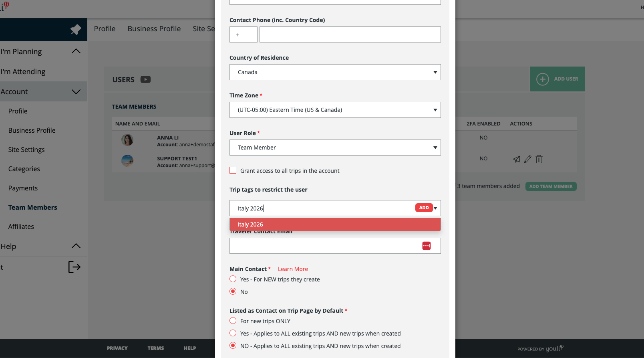This screenshot has width=644, height=358.
Task: Check Grant access to all trips checkbox
Action: tap(233, 170)
